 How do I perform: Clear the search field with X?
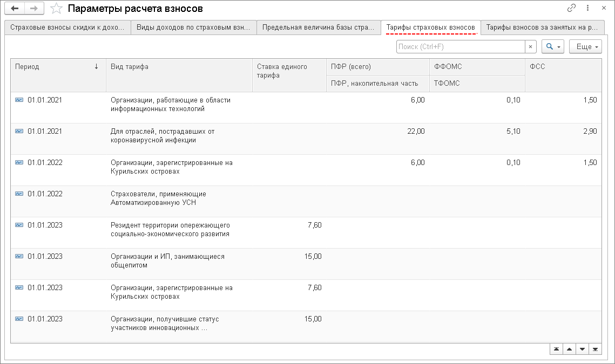coord(530,47)
